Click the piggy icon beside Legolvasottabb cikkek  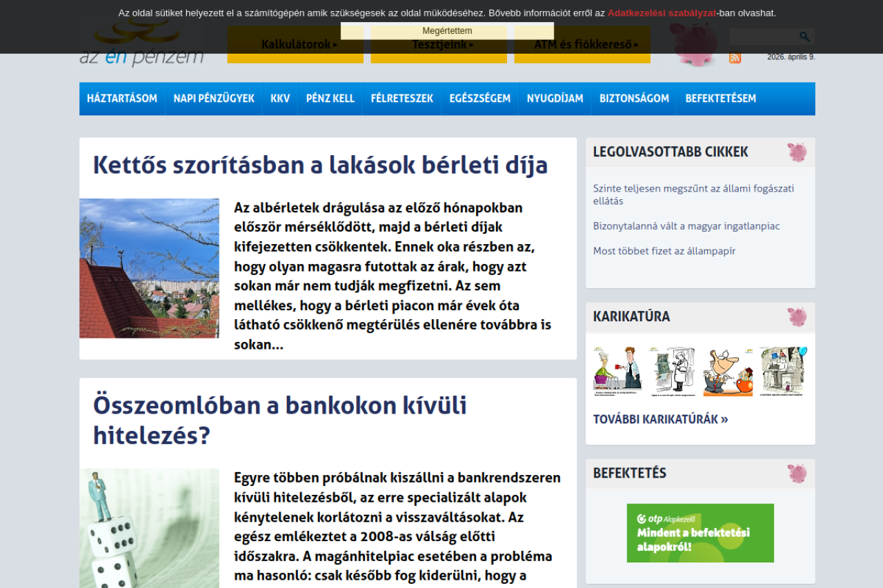[x=797, y=152]
